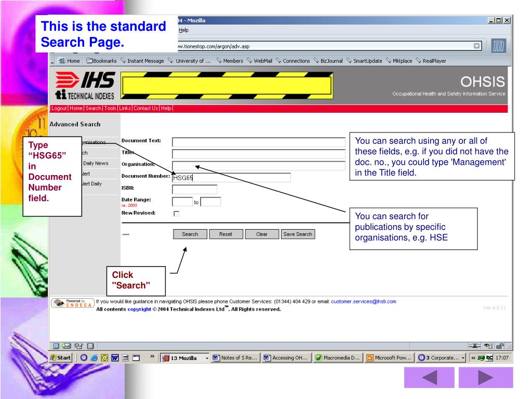Go to the previous slide arrow
Viewport: 532px width, 399px height.
pyautogui.click(x=429, y=377)
